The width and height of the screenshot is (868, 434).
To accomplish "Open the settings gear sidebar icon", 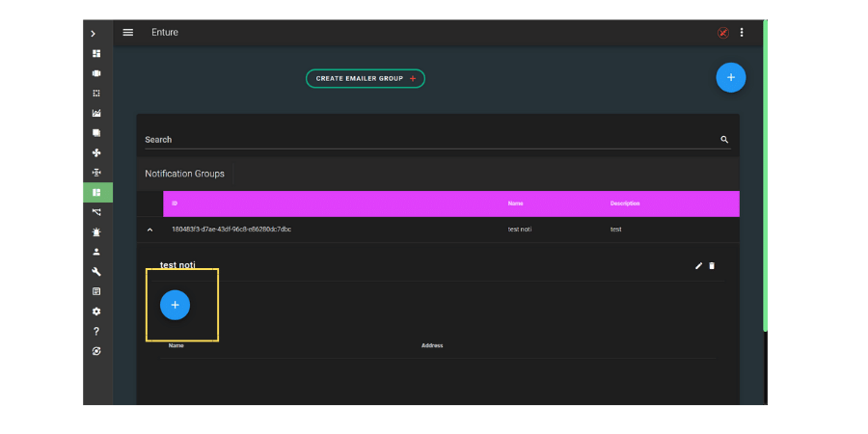I will pos(96,312).
